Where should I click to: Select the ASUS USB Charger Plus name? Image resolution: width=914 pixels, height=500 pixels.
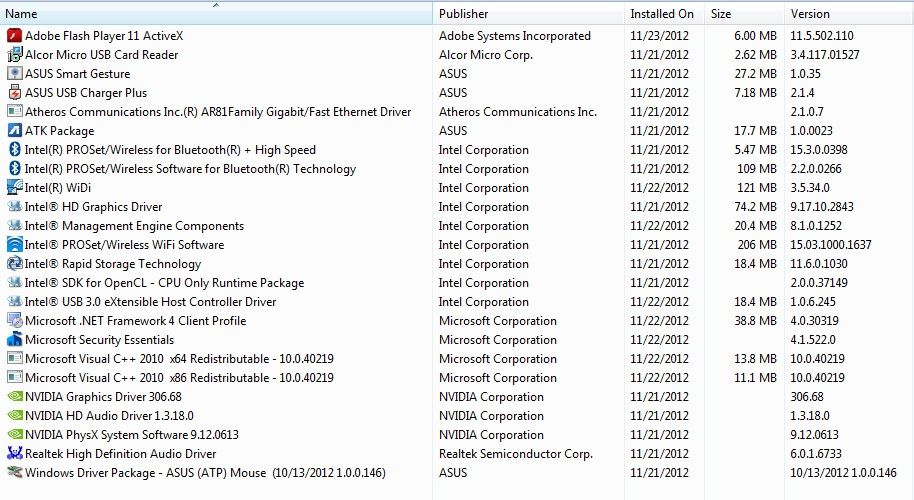86,93
